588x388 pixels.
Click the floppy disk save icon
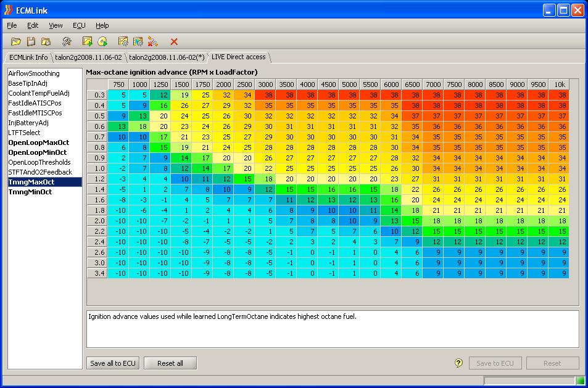[31, 41]
